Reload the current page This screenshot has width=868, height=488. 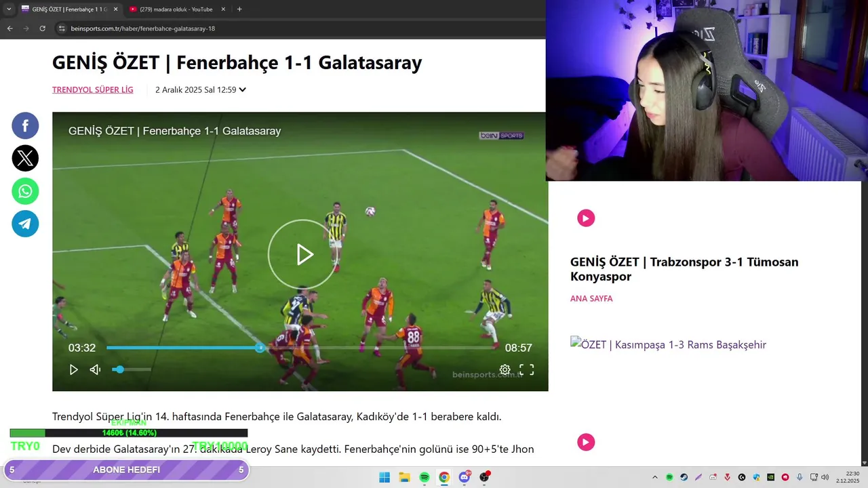coord(42,28)
